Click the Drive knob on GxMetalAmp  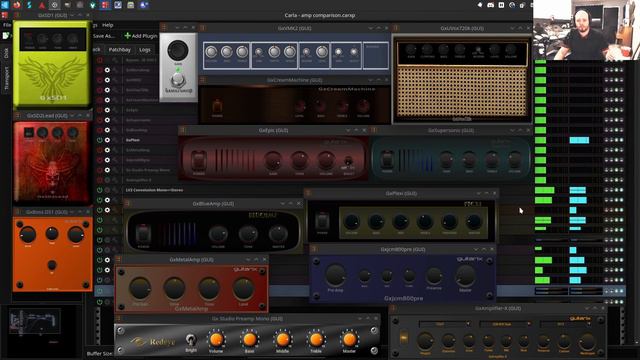pyautogui.click(x=174, y=287)
